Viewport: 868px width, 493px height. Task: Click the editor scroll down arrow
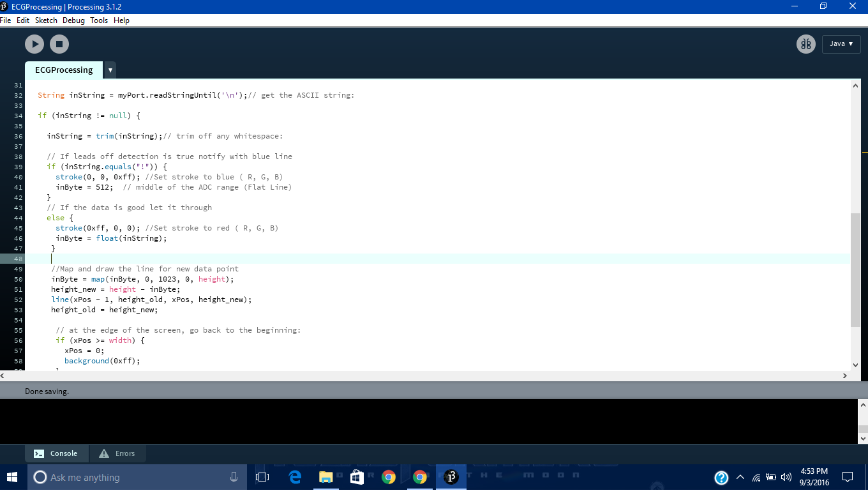click(x=856, y=365)
